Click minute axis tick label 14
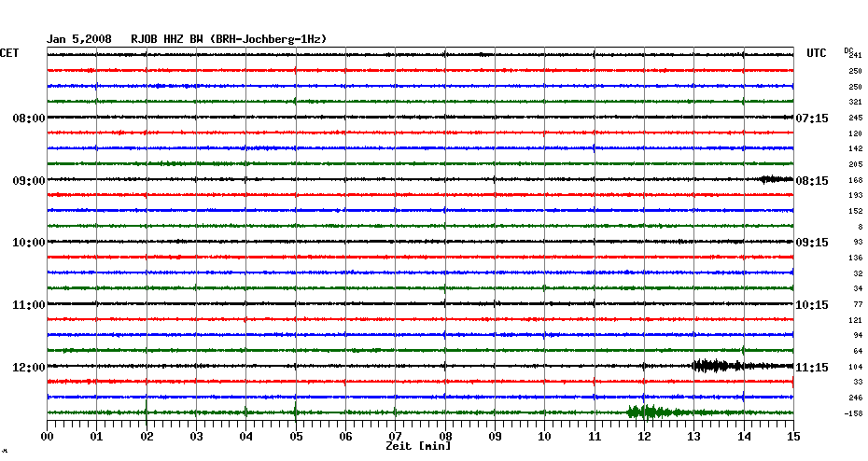The image size is (868, 461). (x=744, y=436)
